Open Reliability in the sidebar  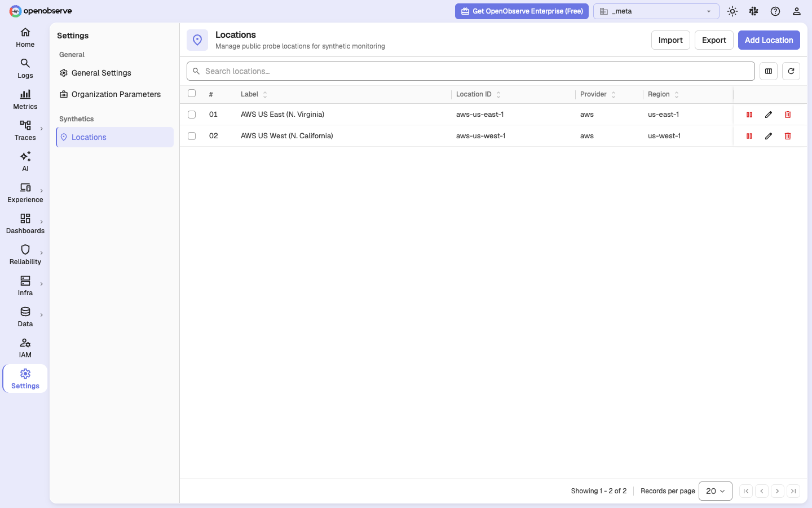point(25,255)
